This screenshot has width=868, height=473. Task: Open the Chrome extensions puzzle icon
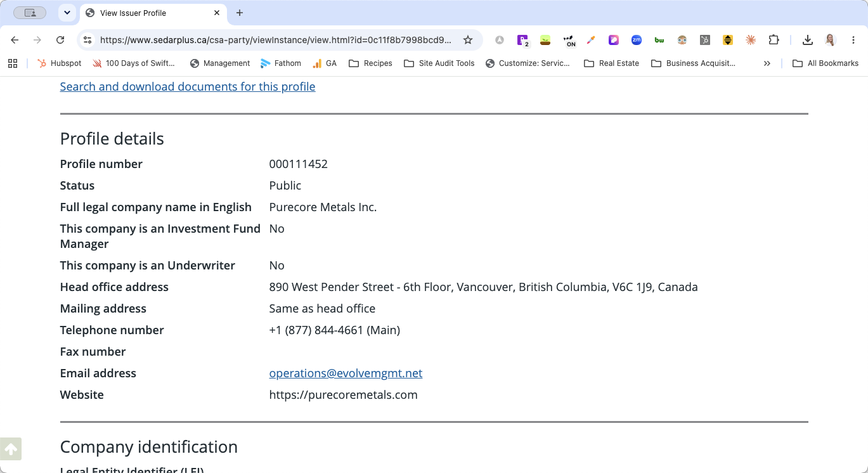[774, 40]
